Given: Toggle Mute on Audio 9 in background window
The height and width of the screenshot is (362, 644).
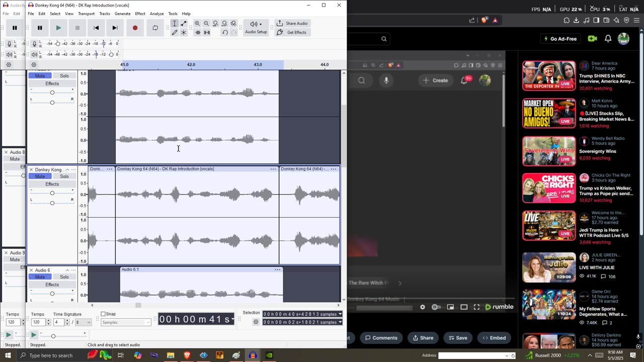Looking at the screenshot, I should [15, 260].
